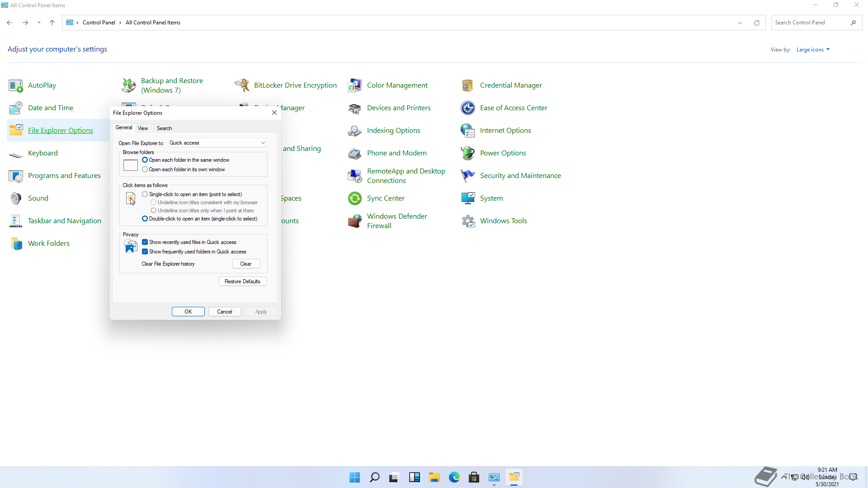
Task: Go back with the back arrow
Action: tap(9, 23)
